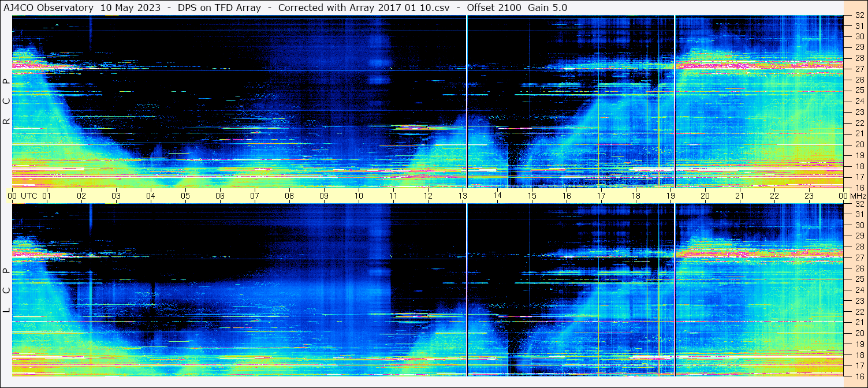Click the 24 MHz label on LCP scale
The height and width of the screenshot is (388, 868).
(859, 290)
